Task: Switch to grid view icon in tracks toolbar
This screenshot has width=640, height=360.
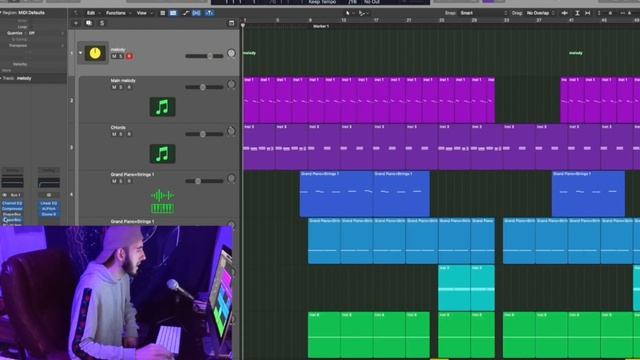Action: point(173,13)
